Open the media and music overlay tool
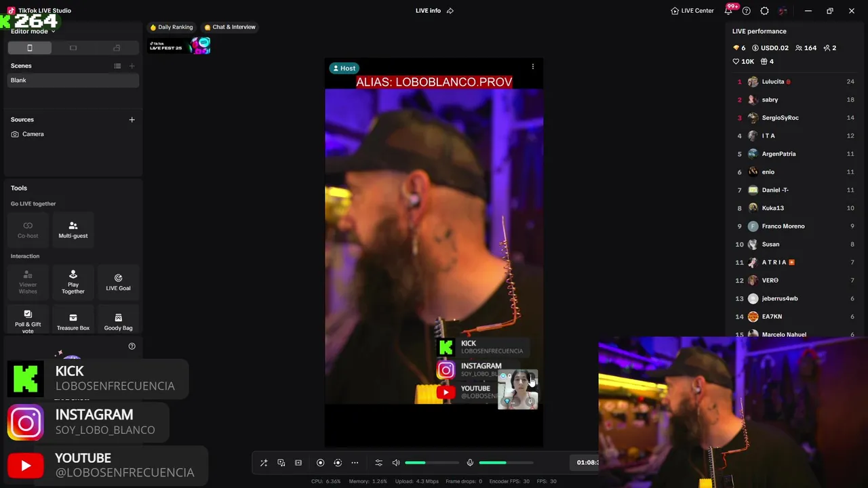The image size is (868, 488). 281,463
